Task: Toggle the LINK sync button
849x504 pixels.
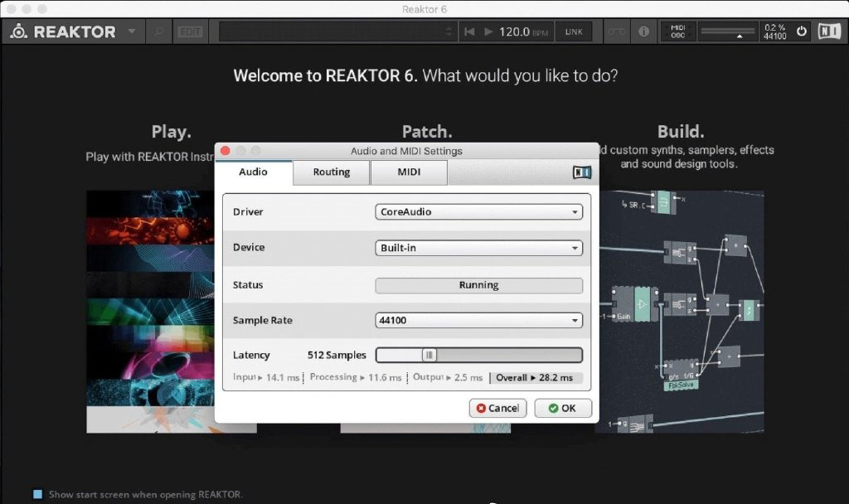Action: [x=574, y=31]
